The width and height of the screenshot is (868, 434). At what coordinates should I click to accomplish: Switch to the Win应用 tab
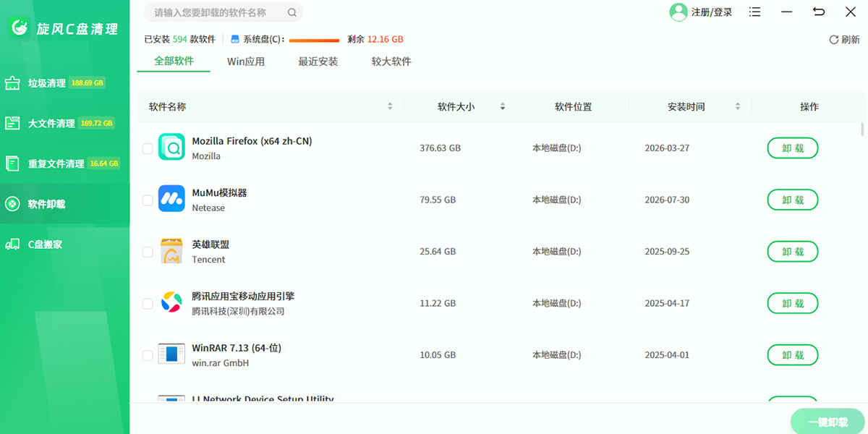tap(246, 61)
